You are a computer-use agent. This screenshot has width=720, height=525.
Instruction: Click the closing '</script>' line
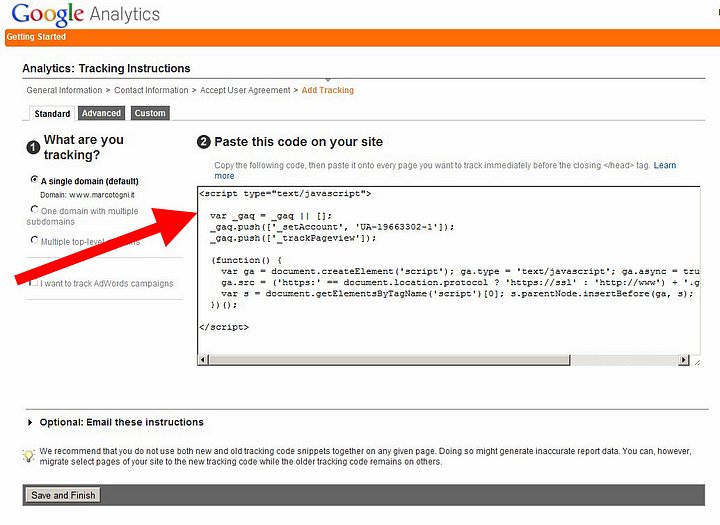tap(224, 327)
